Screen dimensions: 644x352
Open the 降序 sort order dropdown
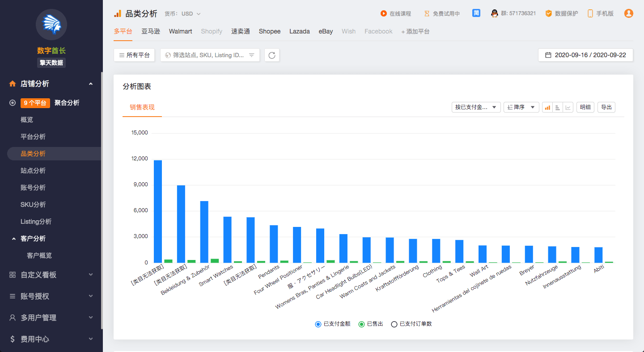521,107
